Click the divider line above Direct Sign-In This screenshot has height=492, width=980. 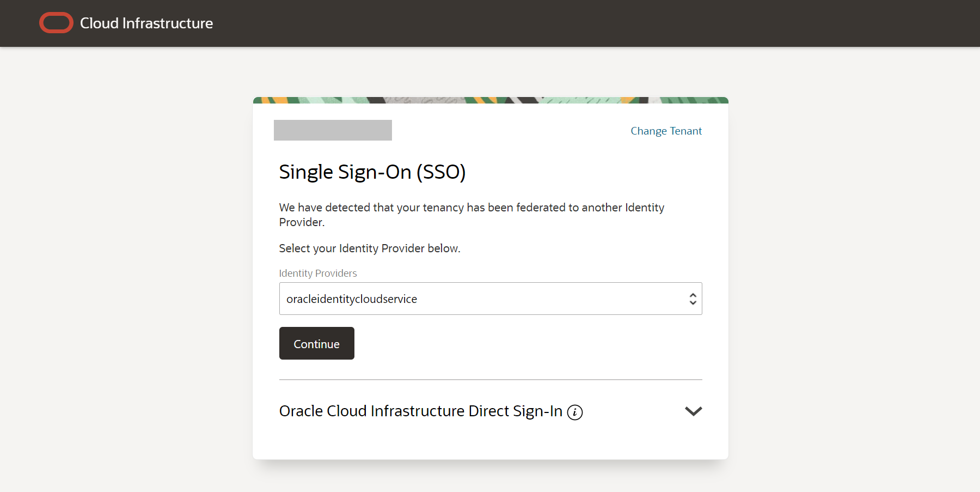[490, 379]
